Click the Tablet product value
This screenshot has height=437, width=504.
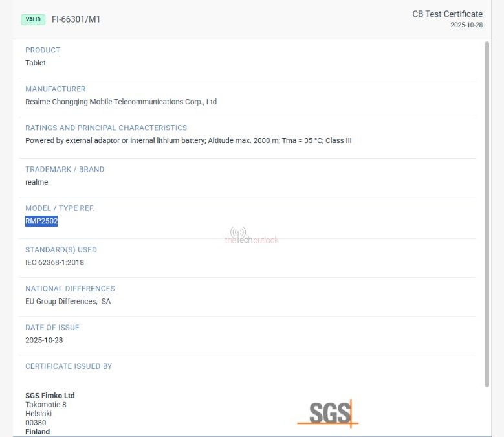pos(36,63)
